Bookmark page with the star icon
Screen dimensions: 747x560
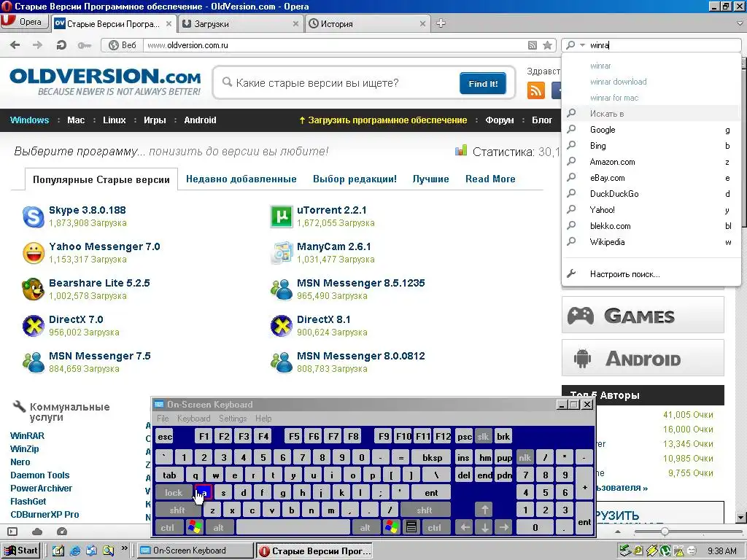(547, 45)
